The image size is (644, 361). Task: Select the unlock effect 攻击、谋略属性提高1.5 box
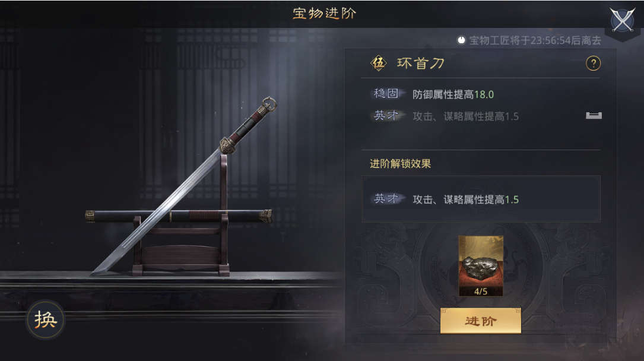click(481, 199)
